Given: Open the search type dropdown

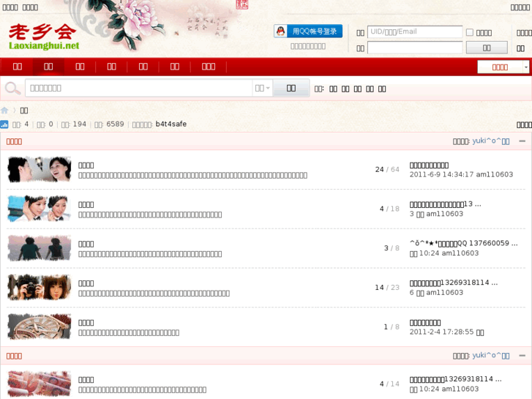Looking at the screenshot, I should point(262,89).
